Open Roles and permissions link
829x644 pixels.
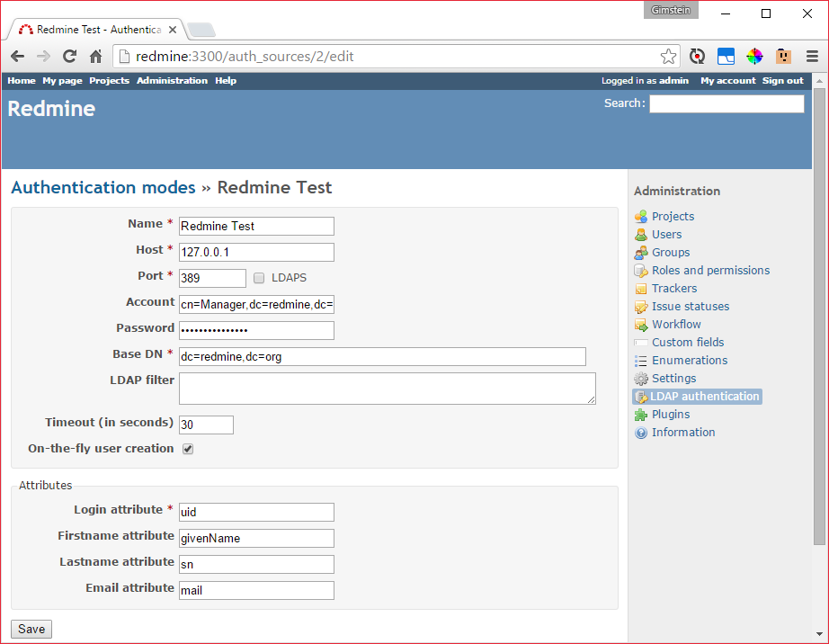click(710, 270)
